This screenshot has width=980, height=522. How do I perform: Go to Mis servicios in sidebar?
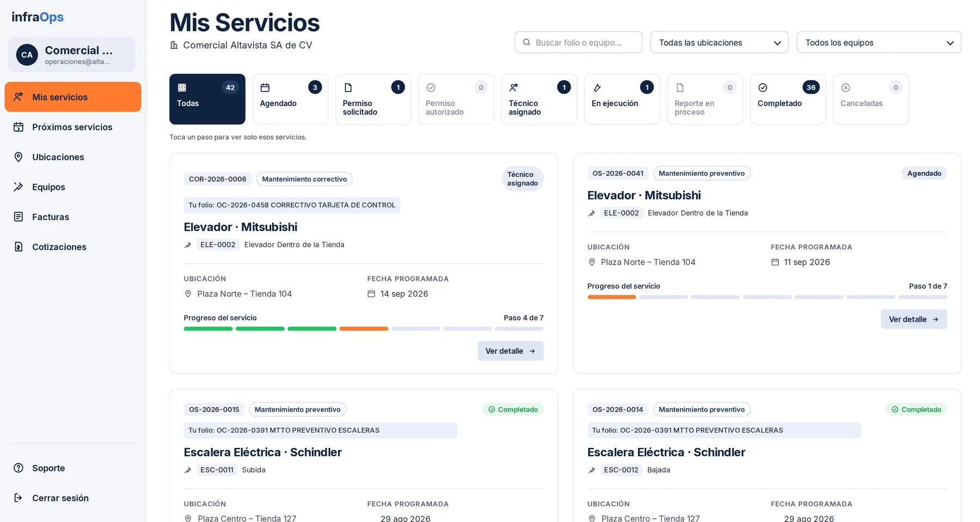point(73,97)
